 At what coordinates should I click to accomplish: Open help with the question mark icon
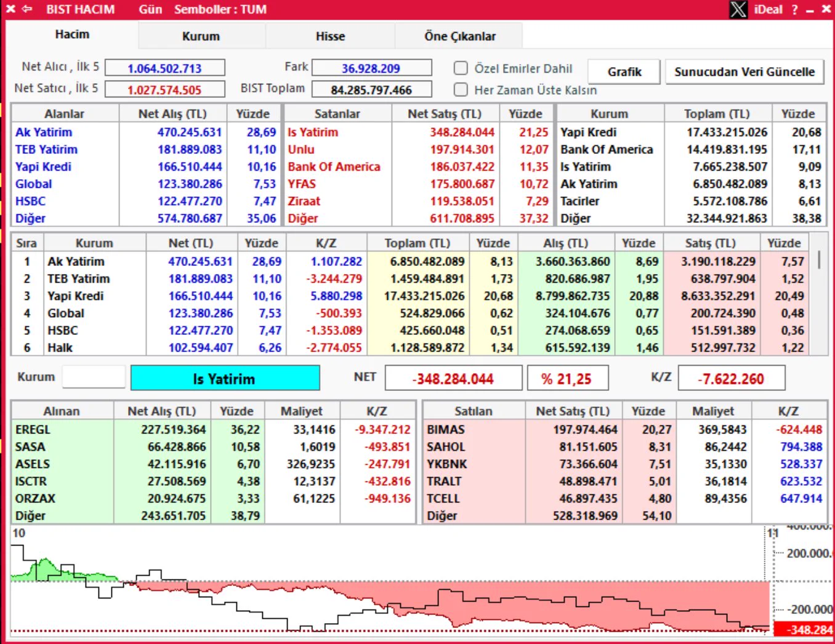[794, 10]
